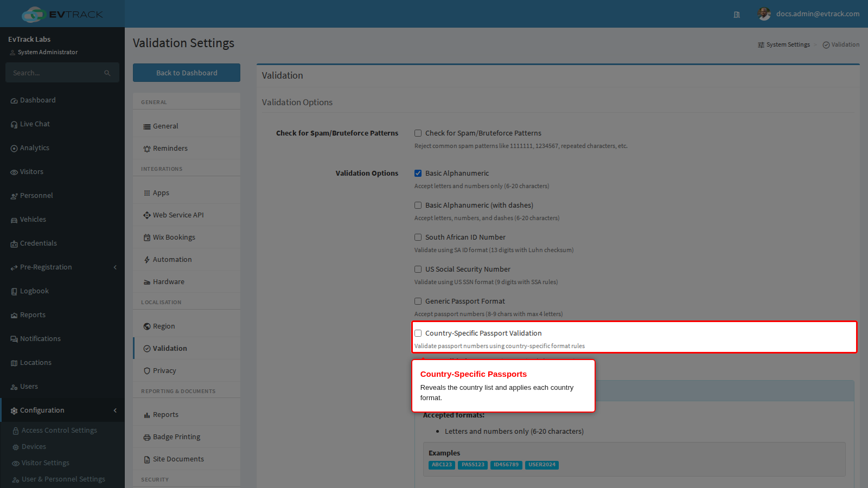Image resolution: width=868 pixels, height=488 pixels.
Task: Open the General settings item
Action: 187,126
